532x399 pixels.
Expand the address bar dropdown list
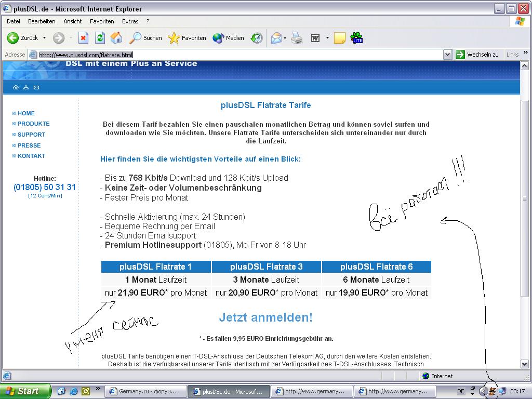[447, 55]
